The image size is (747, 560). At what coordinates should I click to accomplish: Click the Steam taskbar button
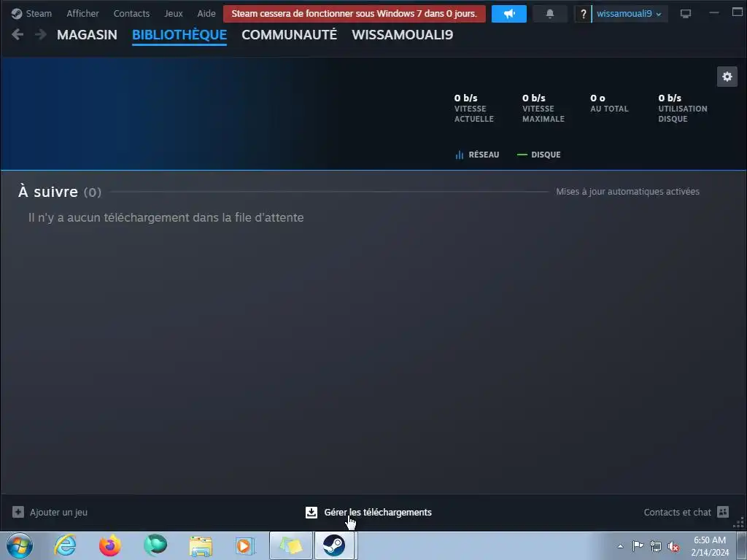click(x=334, y=545)
